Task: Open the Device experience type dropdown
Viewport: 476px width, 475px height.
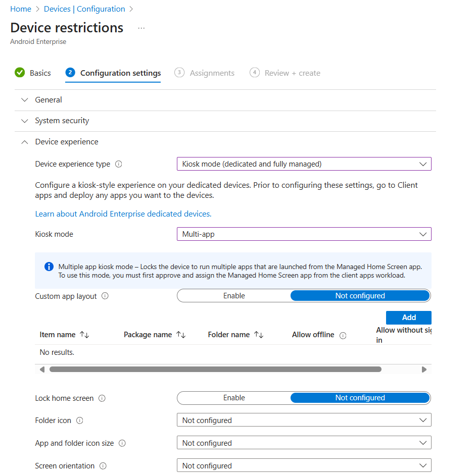Action: tap(304, 164)
